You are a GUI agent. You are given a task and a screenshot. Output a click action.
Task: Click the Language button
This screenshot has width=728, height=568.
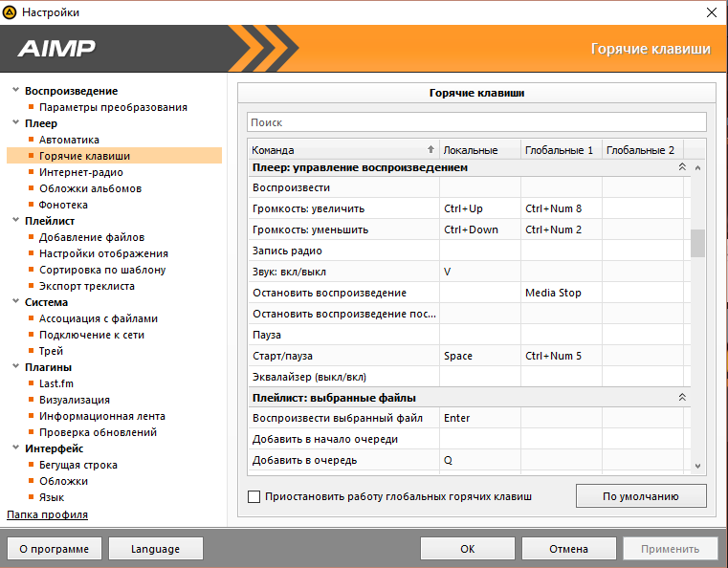coord(155,549)
